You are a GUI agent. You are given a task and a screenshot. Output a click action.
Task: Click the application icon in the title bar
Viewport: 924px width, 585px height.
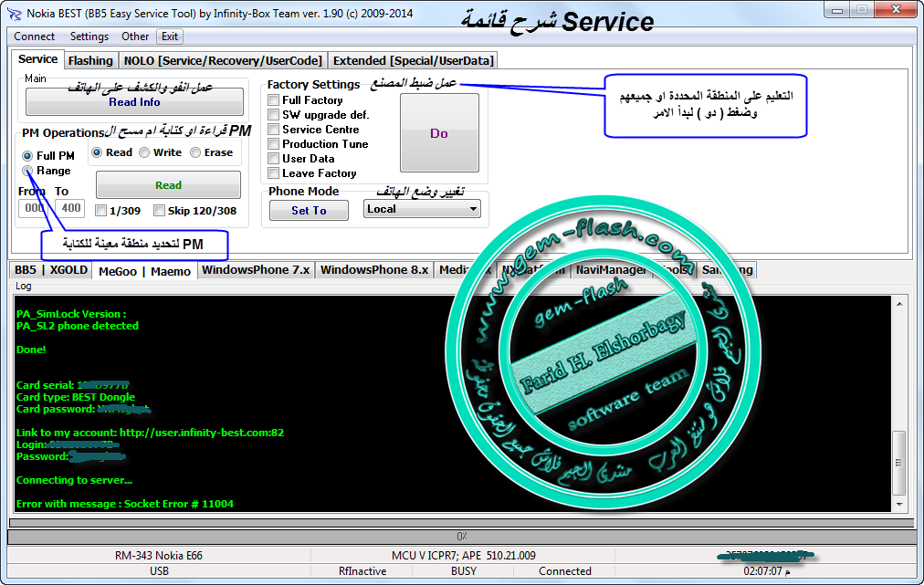point(13,13)
